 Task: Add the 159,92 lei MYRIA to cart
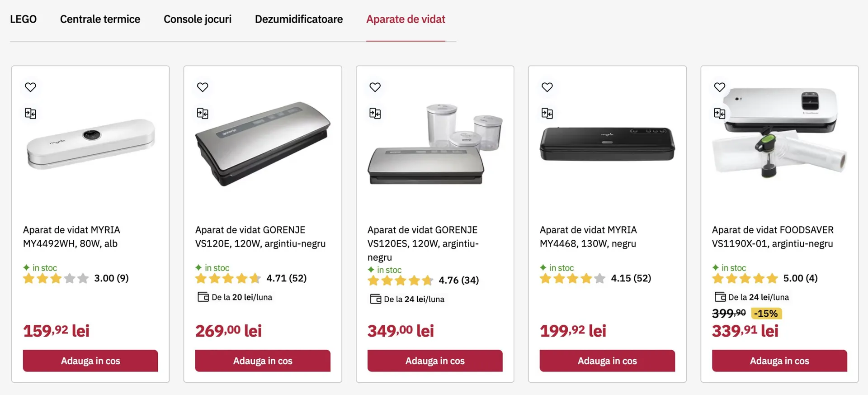point(90,361)
